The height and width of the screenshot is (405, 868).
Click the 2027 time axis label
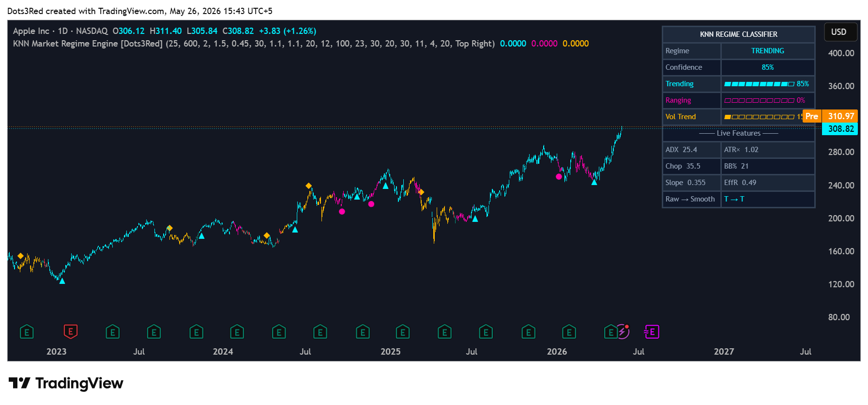pyautogui.click(x=724, y=352)
